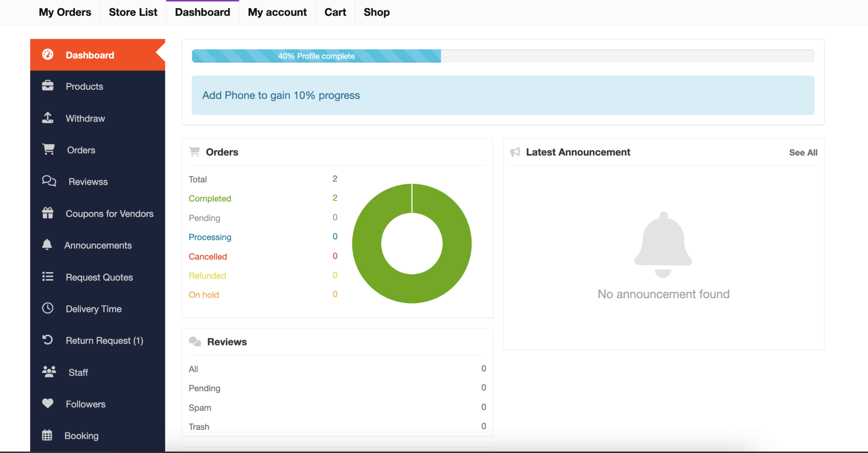The image size is (868, 453).
Task: Switch to the My account tab
Action: pos(277,12)
